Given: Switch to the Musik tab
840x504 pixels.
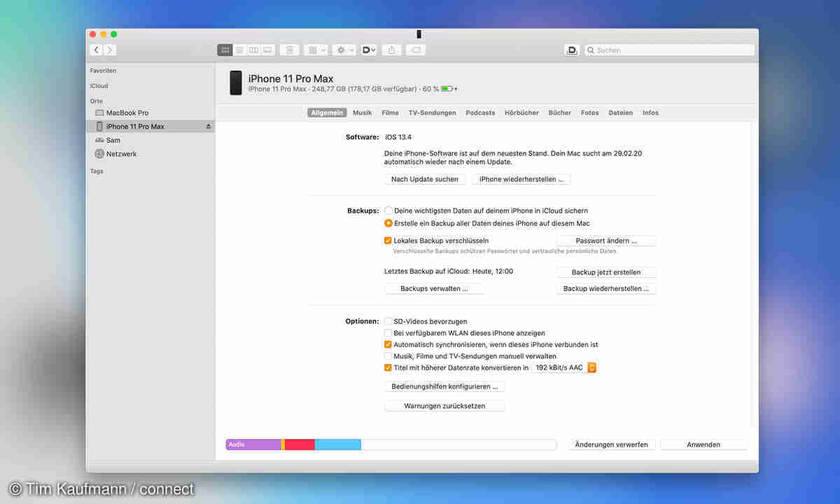Looking at the screenshot, I should click(x=362, y=113).
